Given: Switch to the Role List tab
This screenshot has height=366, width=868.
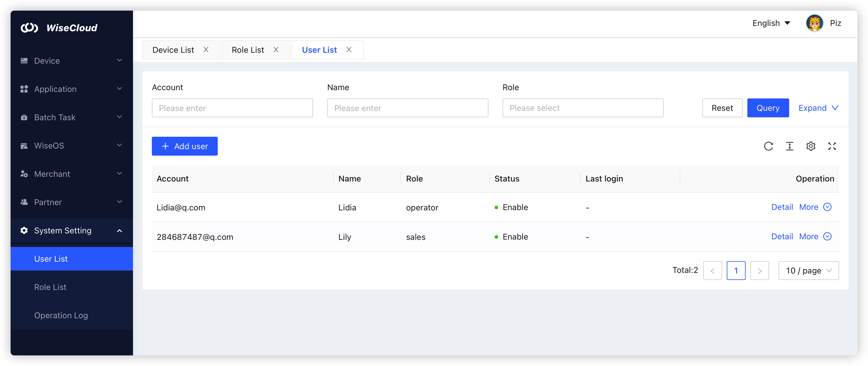Looking at the screenshot, I should (248, 50).
